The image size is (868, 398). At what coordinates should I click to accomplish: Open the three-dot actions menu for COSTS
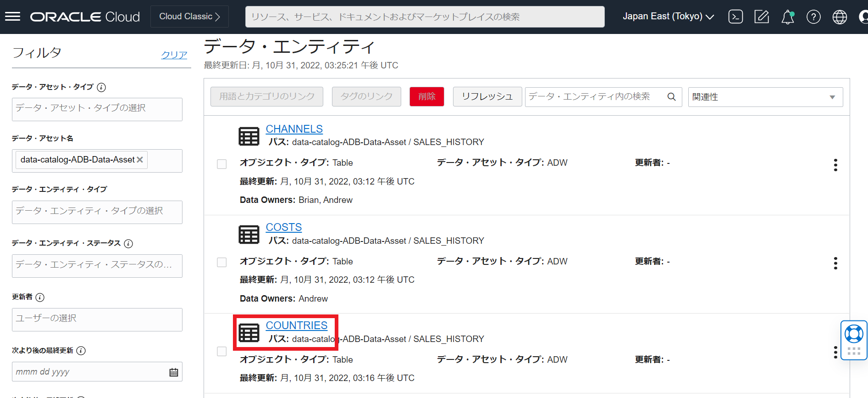click(835, 263)
